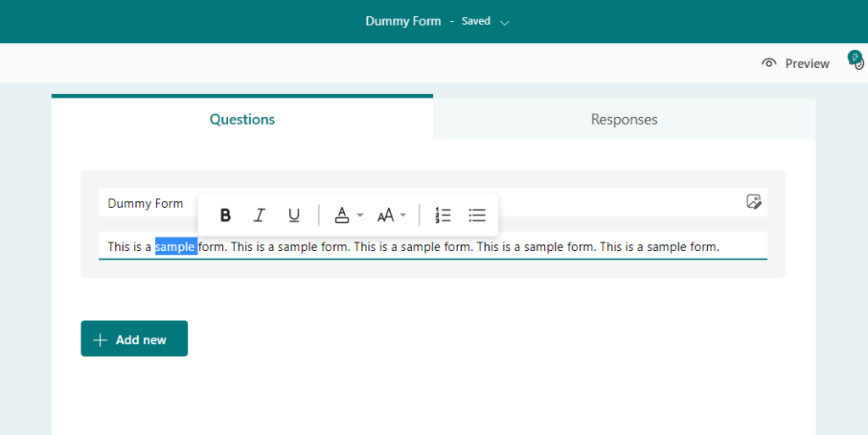Open the theme style palette icon
Screen dimensions: 868x435
coord(856,59)
